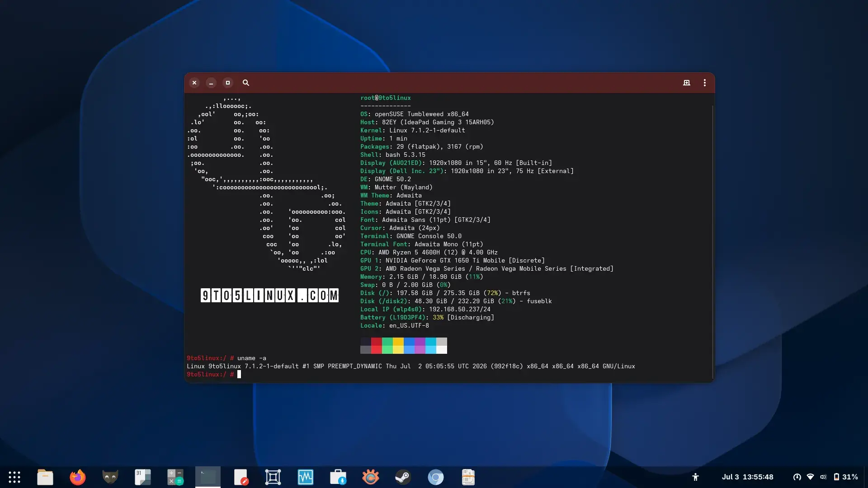This screenshot has height=488, width=868.
Task: Click the power profile gauge icon in the panel
Action: pyautogui.click(x=797, y=477)
